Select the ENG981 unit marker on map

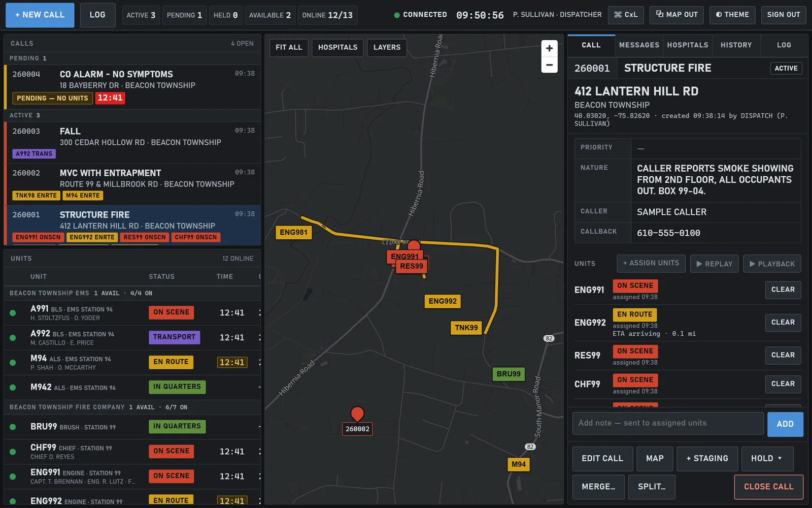click(294, 232)
